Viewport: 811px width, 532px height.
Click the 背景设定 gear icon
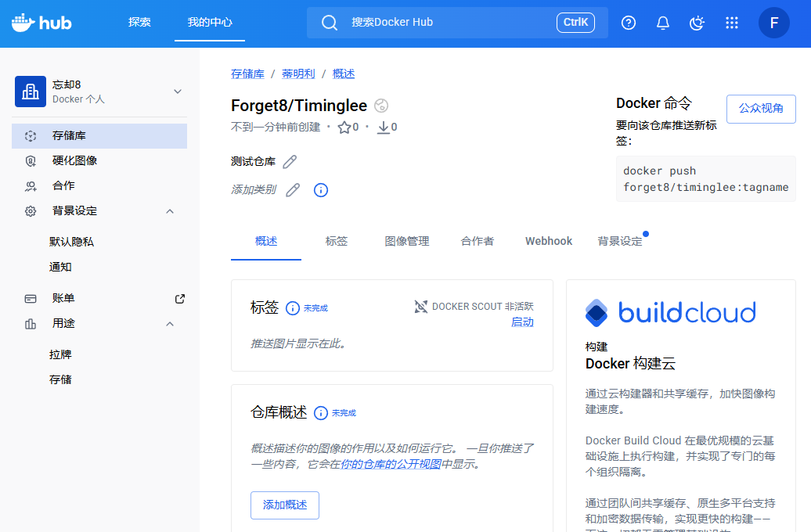pos(31,211)
